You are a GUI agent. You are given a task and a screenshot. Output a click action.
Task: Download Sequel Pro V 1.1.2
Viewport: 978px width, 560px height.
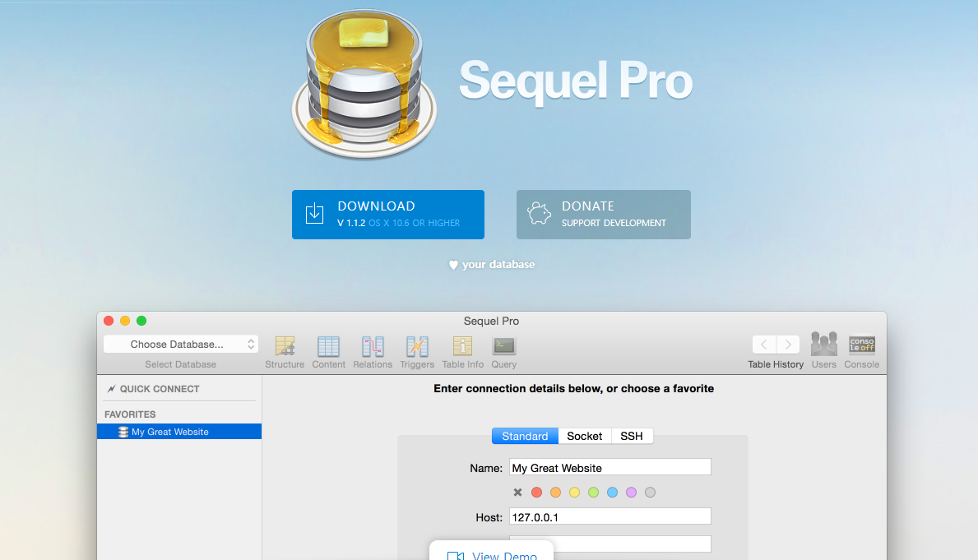coord(388,215)
